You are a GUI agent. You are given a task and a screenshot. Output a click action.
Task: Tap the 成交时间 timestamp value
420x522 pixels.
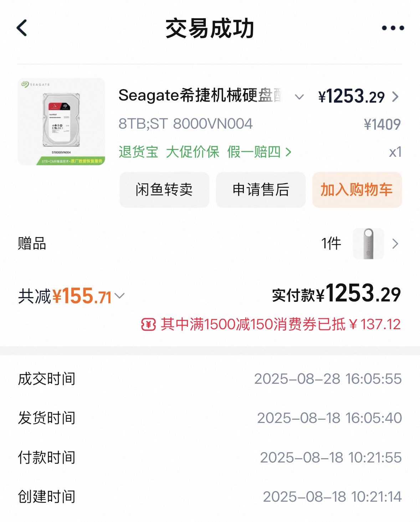(x=328, y=379)
